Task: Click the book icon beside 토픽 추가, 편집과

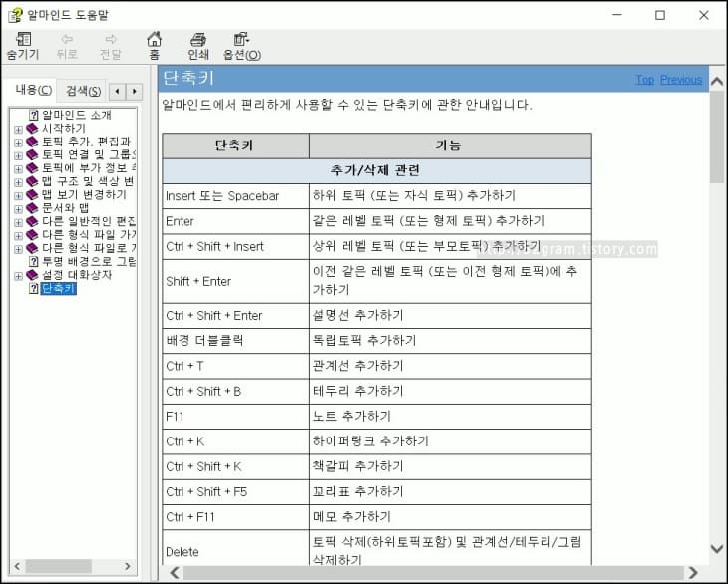Action: coord(32,142)
